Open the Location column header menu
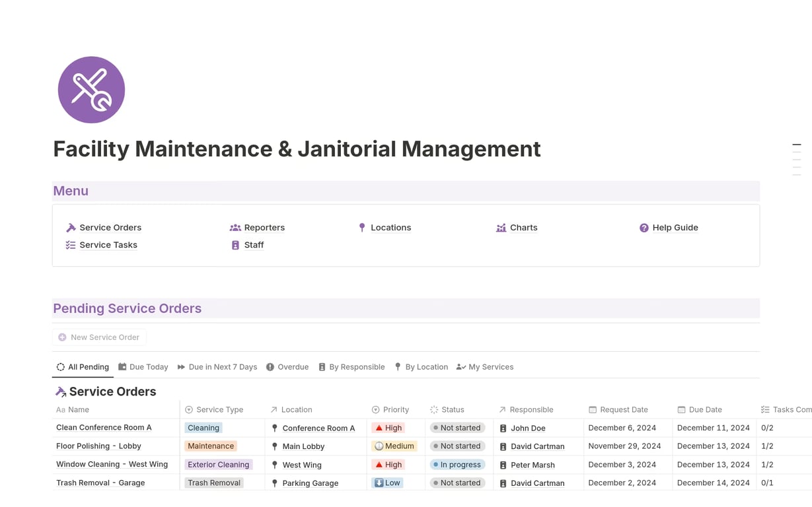812x507 pixels. [315, 410]
